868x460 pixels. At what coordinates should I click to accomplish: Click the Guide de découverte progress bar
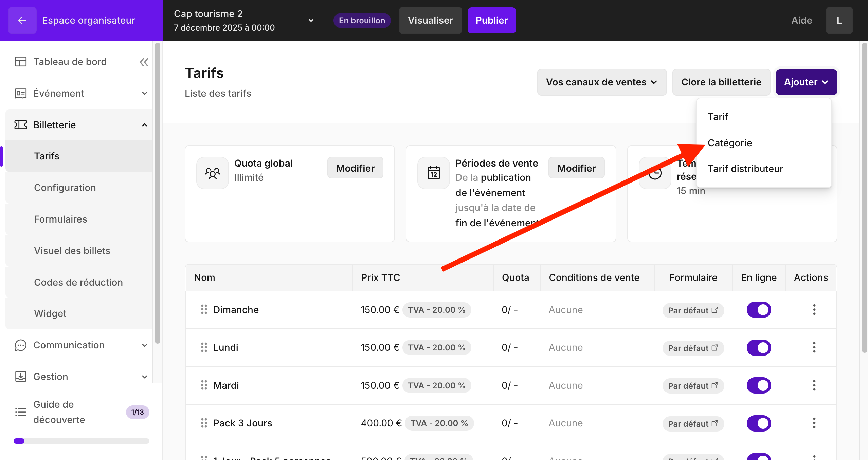click(x=82, y=441)
